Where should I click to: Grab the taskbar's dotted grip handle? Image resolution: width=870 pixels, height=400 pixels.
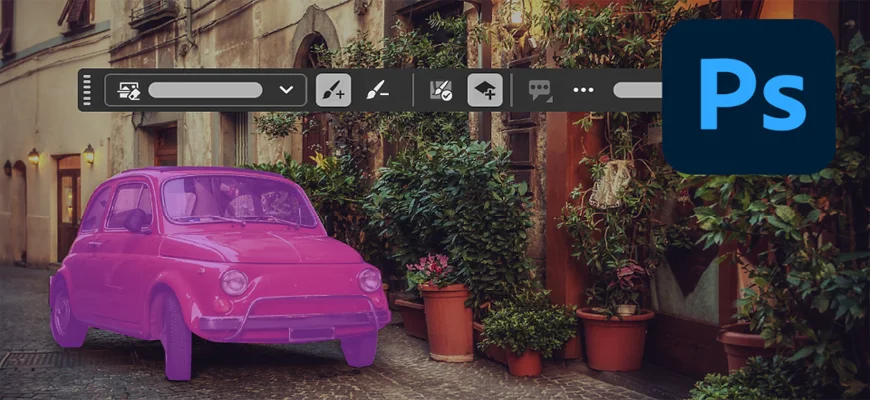(87, 90)
